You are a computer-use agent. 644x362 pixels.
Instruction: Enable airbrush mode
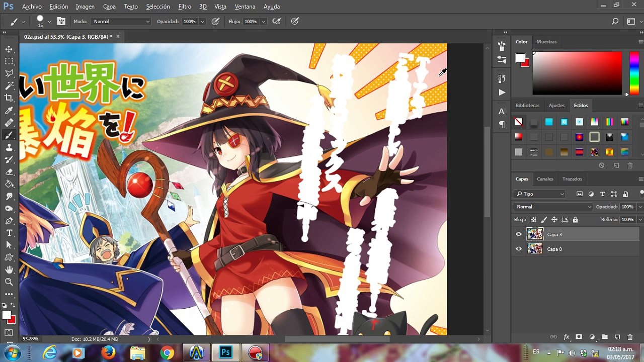point(276,21)
